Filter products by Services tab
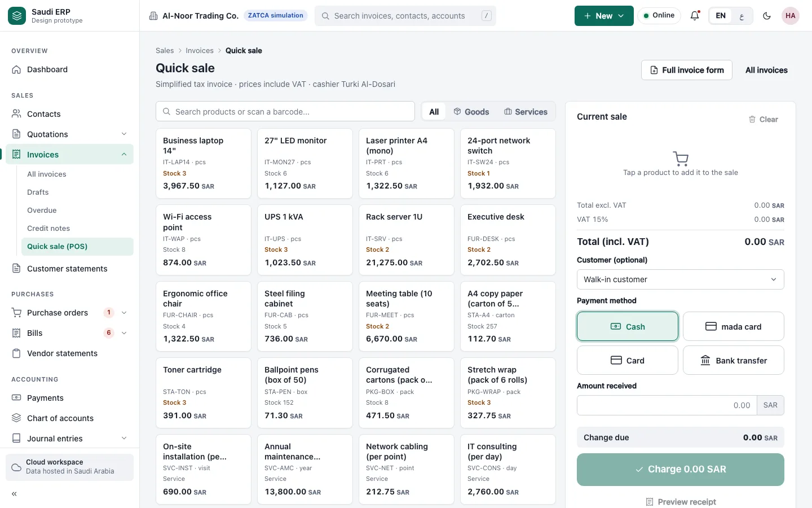Image resolution: width=812 pixels, height=508 pixels. (526, 112)
